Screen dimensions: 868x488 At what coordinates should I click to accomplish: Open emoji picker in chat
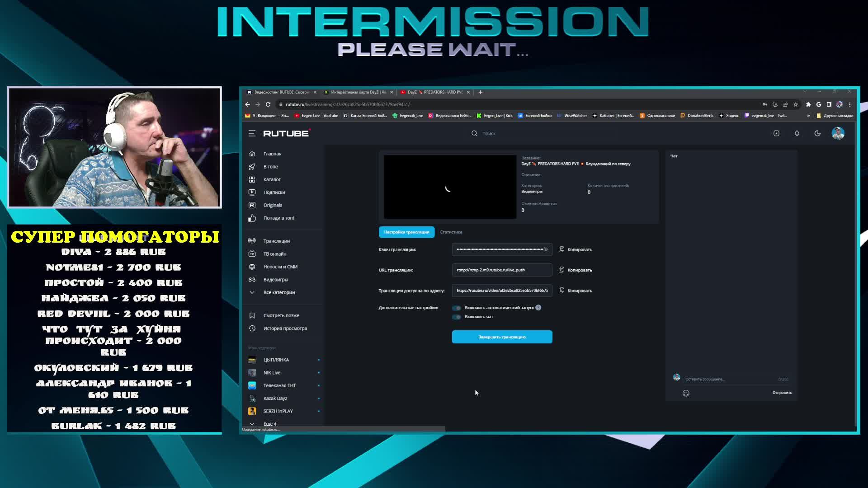coord(686,393)
